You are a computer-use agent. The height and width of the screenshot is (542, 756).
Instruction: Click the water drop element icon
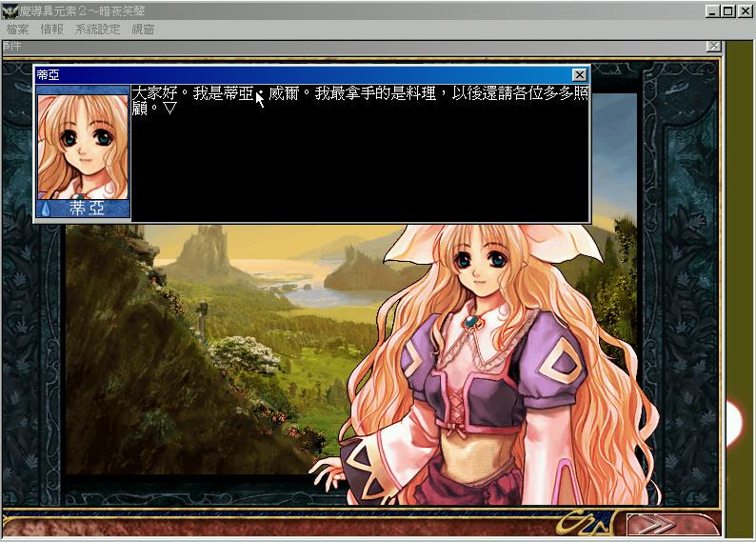point(46,210)
